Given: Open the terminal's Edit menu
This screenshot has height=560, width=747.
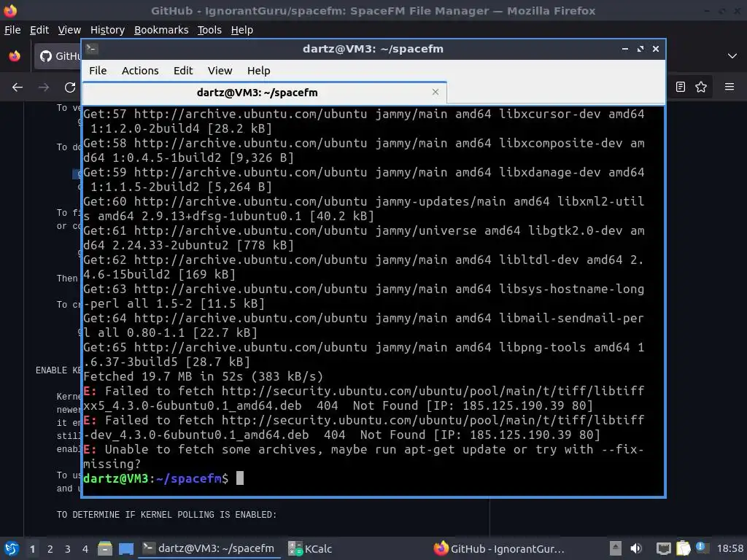Looking at the screenshot, I should coord(183,71).
